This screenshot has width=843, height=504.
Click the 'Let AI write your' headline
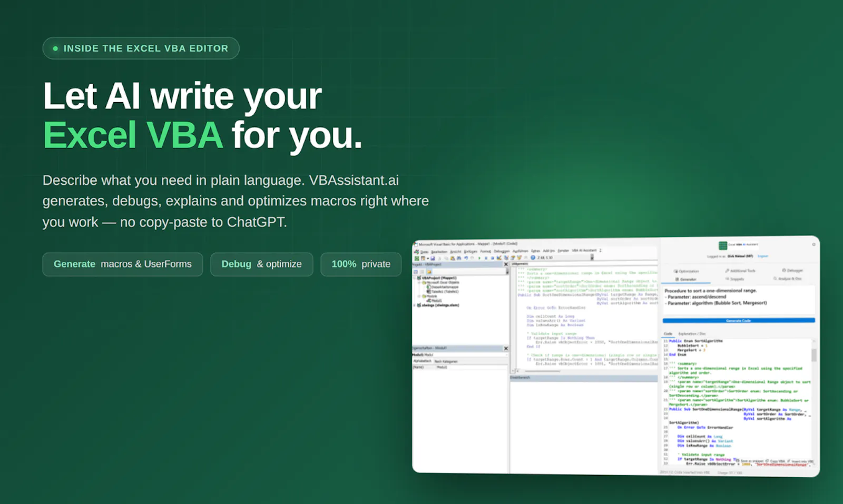[x=182, y=96]
